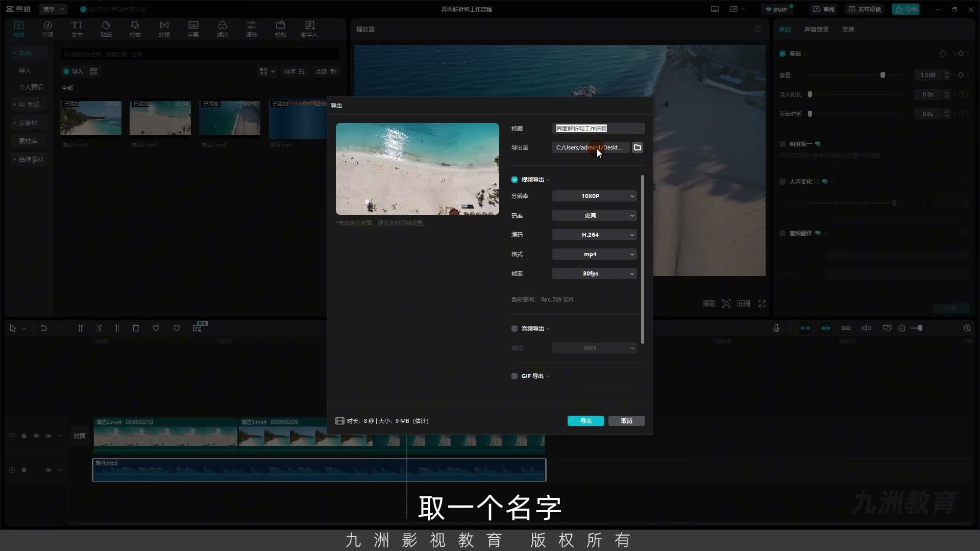Screen dimensions: 980x551
Task: Click the fullscreen icon in player
Action: (762, 304)
